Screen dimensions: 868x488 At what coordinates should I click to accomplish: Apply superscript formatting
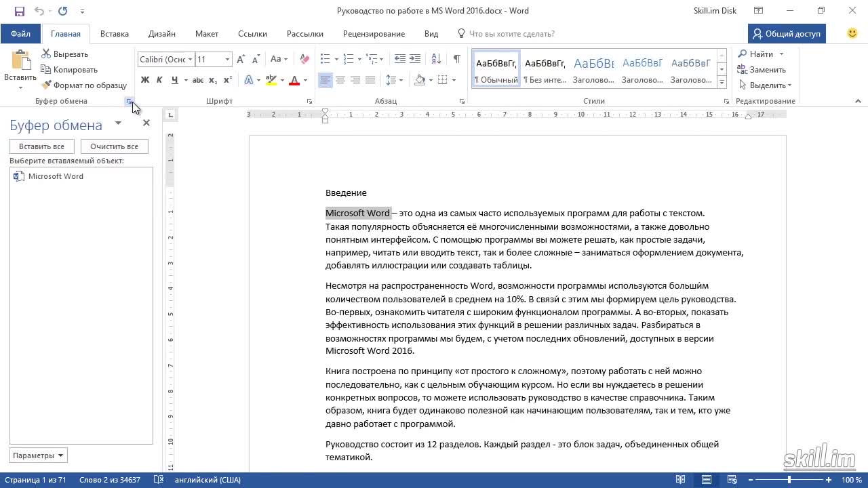click(228, 80)
